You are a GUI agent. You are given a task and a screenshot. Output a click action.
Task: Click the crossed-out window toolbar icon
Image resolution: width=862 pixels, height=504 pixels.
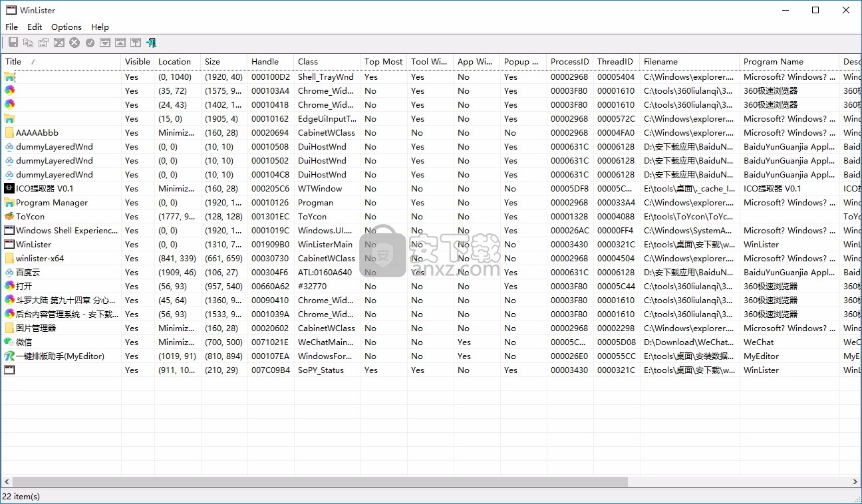(x=59, y=43)
